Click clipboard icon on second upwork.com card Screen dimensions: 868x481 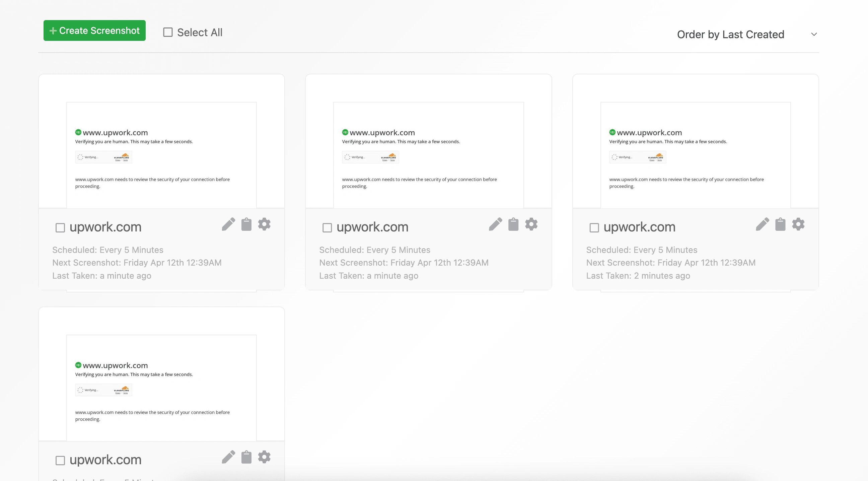513,224
